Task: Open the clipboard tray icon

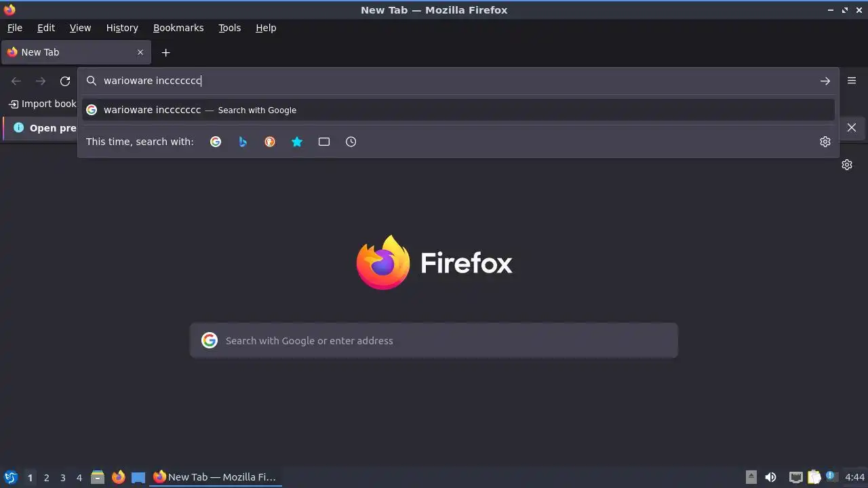Action: coord(814,477)
